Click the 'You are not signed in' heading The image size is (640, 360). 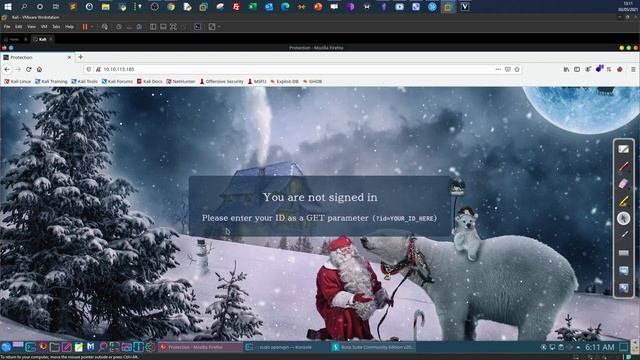tap(320, 197)
